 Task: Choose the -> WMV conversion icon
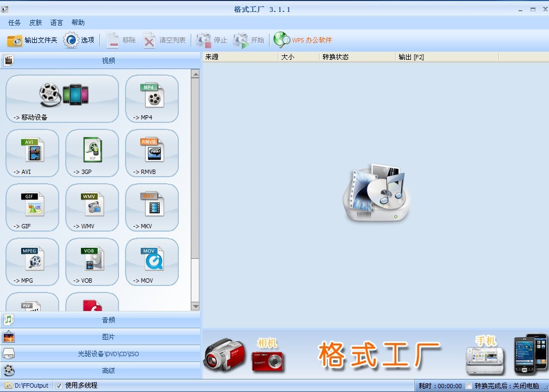92,207
